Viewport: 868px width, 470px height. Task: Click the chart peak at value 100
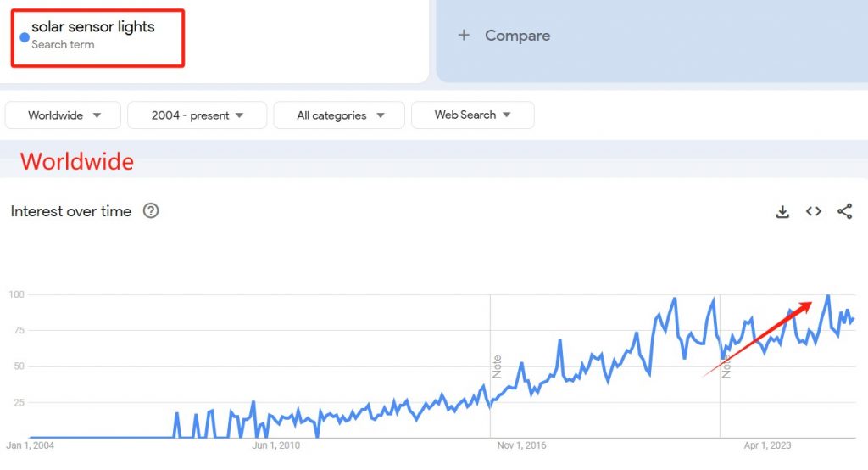828,296
